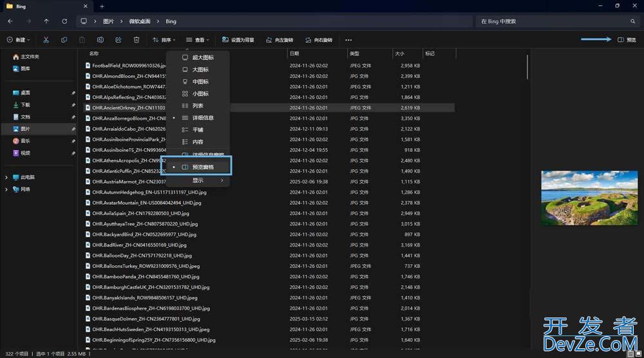Click the Share icon in toolbar
The width and height of the screenshot is (644, 358).
tap(118, 40)
